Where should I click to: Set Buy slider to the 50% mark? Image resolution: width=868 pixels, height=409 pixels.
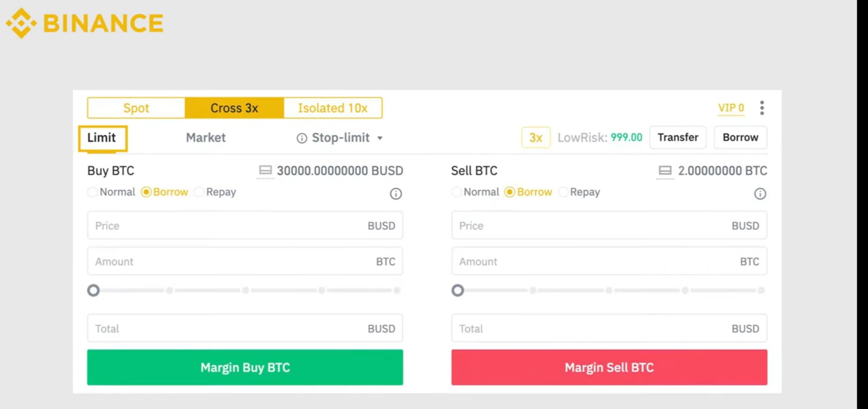tap(245, 290)
